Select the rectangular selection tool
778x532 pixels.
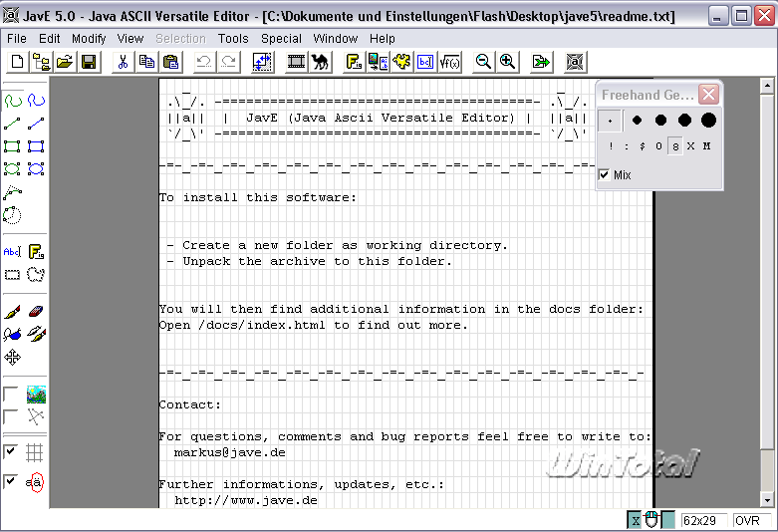point(13,274)
